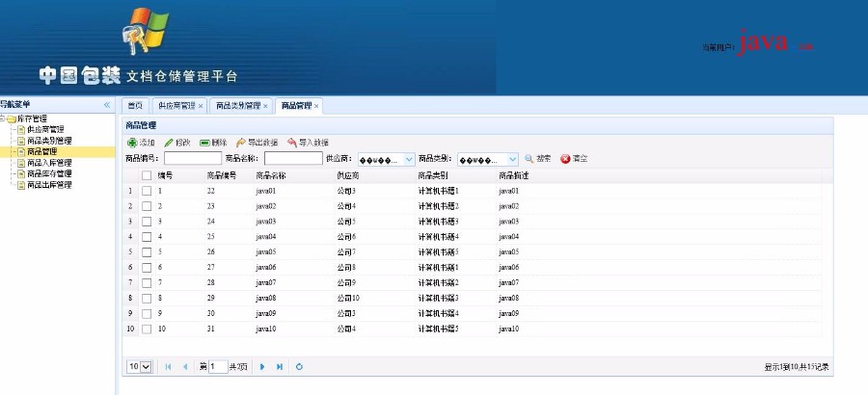Image resolution: width=868 pixels, height=395 pixels.
Task: Collapse the navigation menu panel
Action: 107,105
